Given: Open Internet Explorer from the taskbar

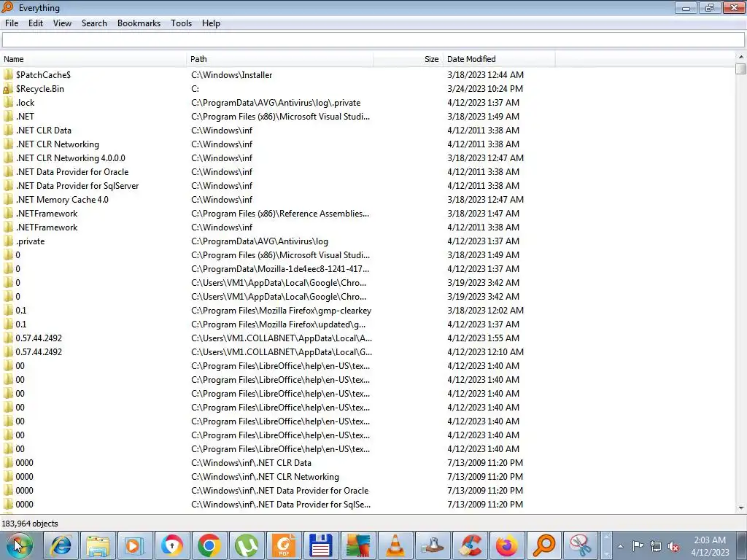Looking at the screenshot, I should [61, 545].
